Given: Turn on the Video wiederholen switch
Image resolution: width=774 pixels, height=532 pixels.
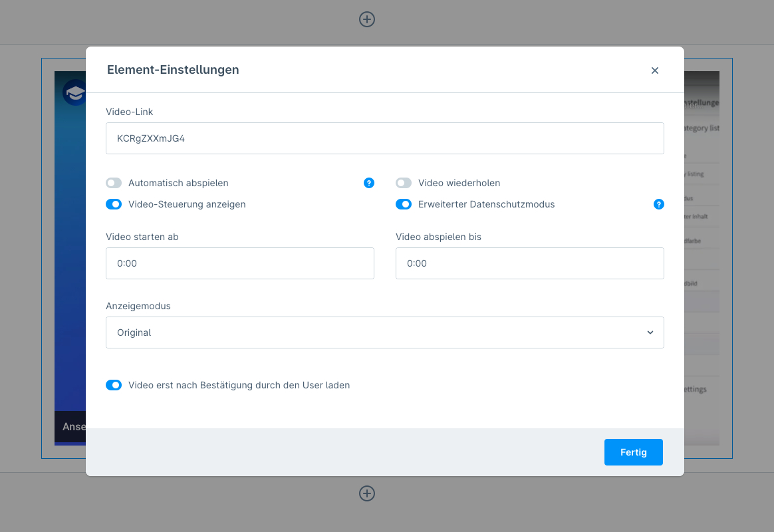Looking at the screenshot, I should [404, 183].
